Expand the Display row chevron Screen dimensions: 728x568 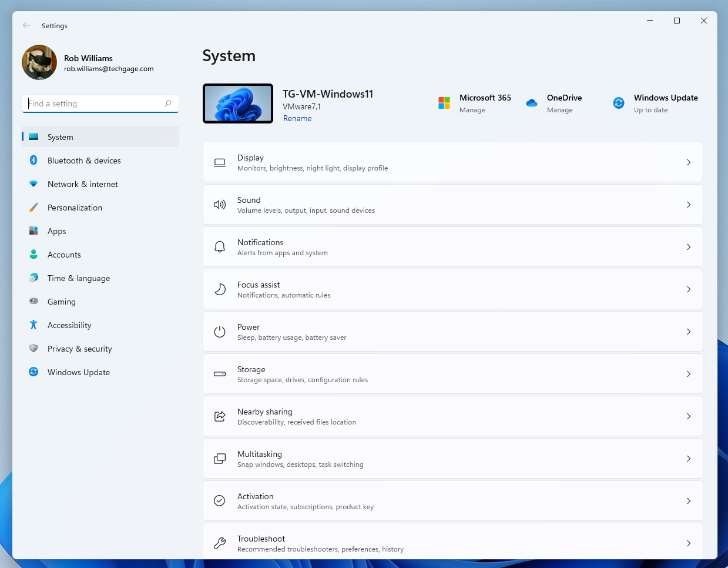tap(689, 162)
